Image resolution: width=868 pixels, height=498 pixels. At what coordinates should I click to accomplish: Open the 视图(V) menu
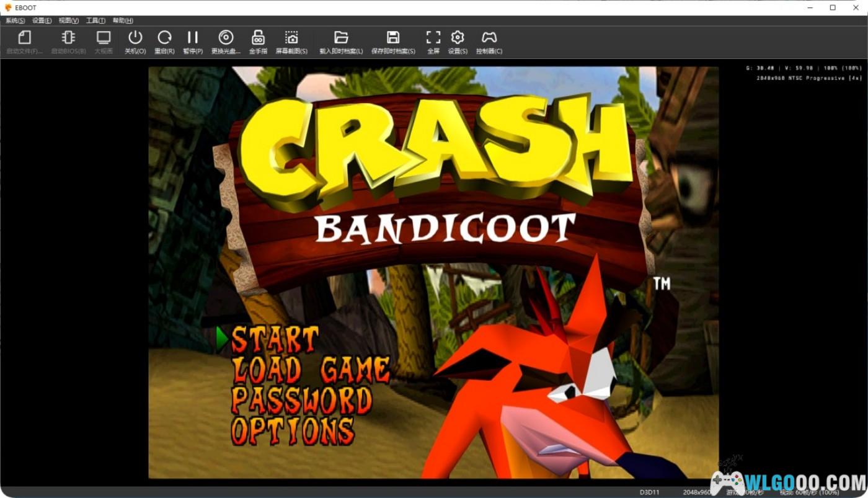tap(69, 20)
